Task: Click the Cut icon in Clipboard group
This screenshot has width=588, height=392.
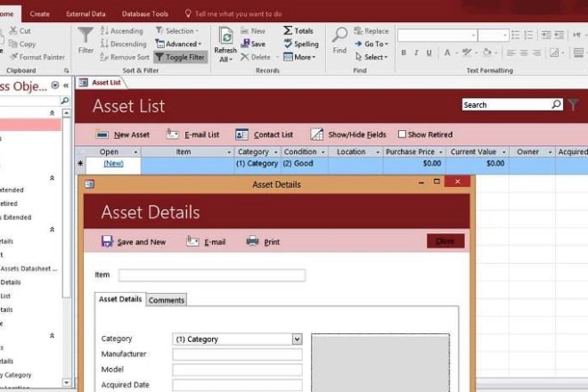Action: click(x=13, y=31)
